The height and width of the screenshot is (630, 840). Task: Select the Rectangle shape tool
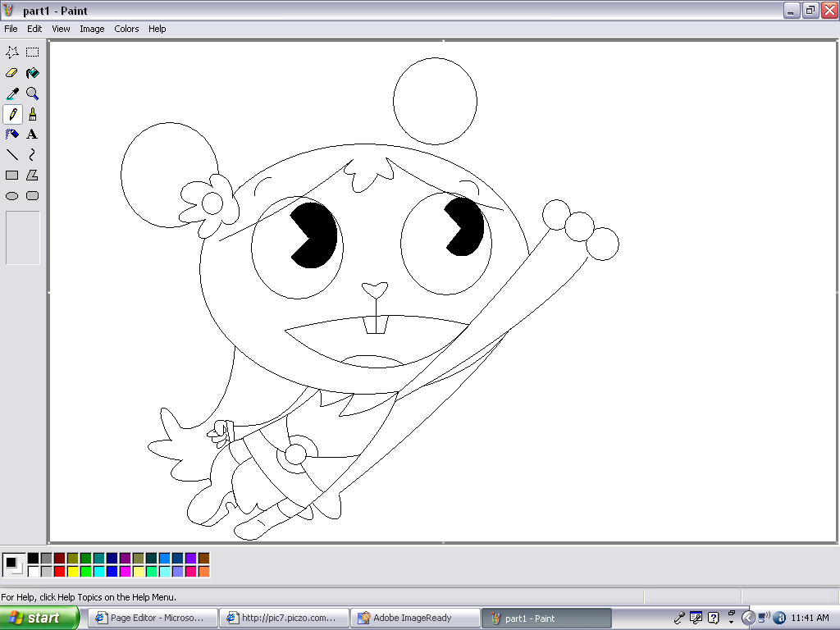(12, 176)
